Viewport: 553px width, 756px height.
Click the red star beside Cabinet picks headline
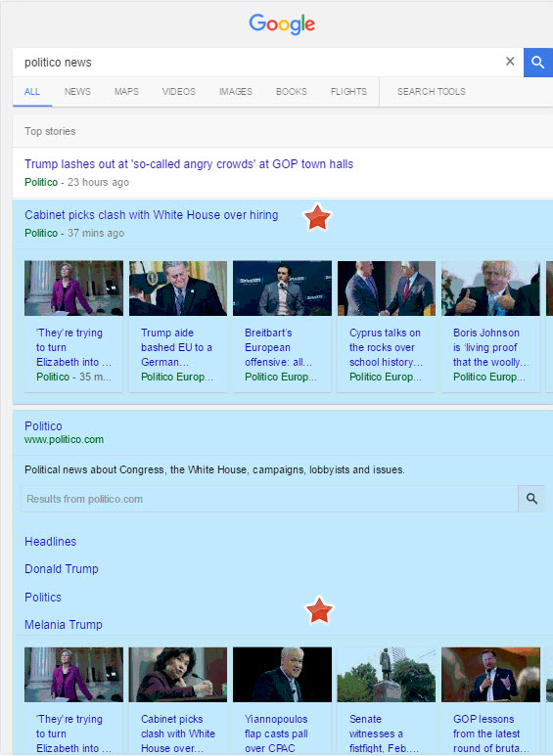(x=317, y=217)
